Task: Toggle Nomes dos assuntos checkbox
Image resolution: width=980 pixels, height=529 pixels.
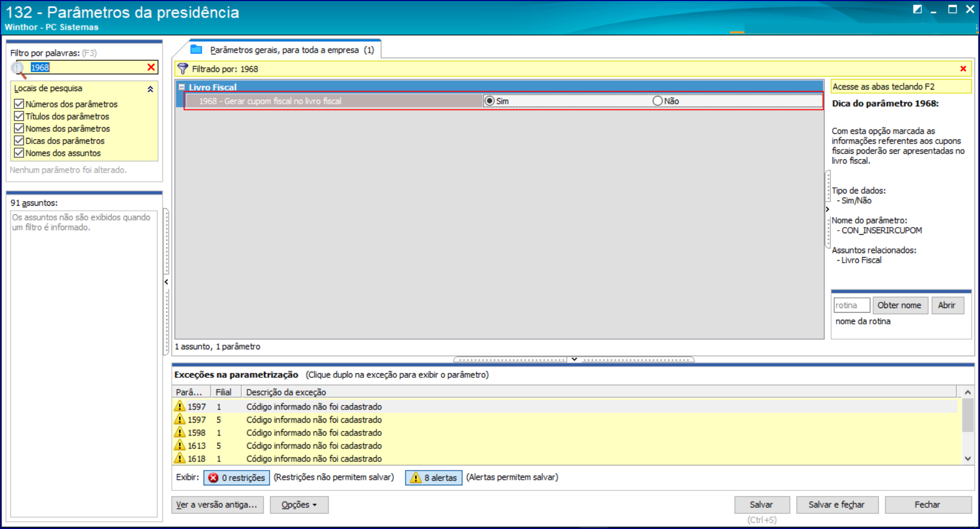Action: click(x=19, y=153)
